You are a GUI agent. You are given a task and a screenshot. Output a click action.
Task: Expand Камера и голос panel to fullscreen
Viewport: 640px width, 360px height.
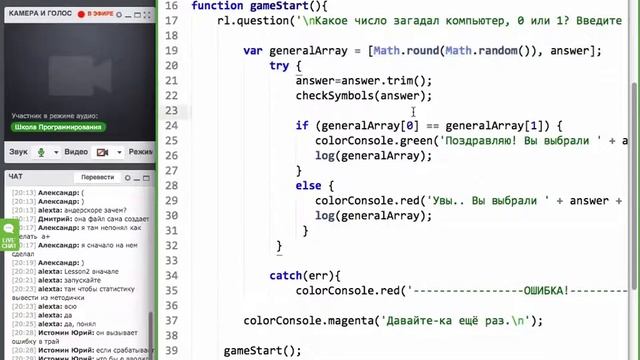click(147, 15)
